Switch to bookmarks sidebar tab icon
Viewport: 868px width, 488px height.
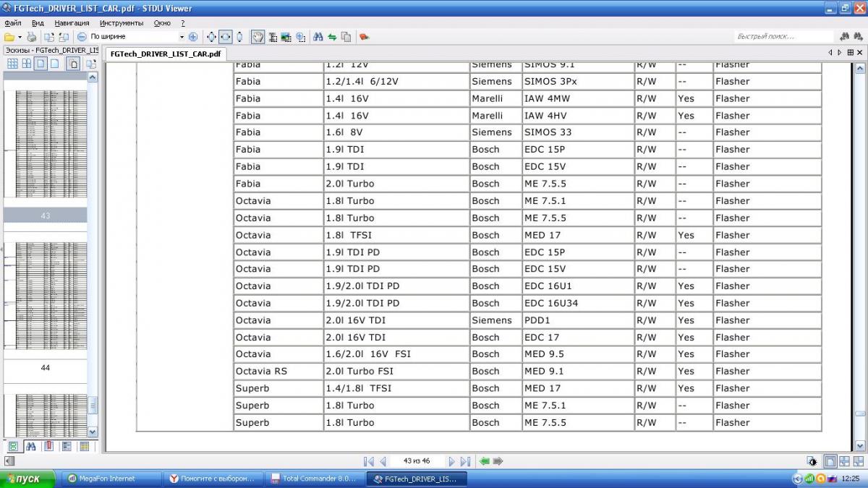[x=49, y=447]
